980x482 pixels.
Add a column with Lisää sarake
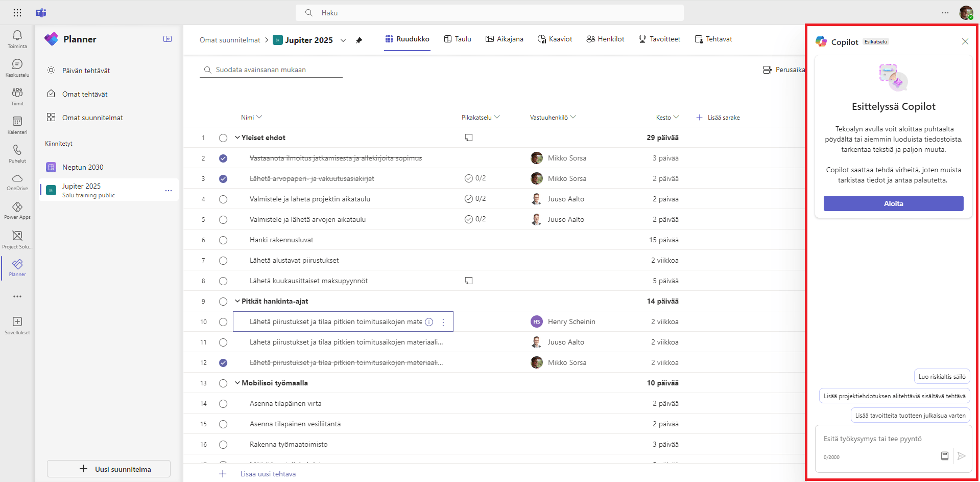point(718,118)
